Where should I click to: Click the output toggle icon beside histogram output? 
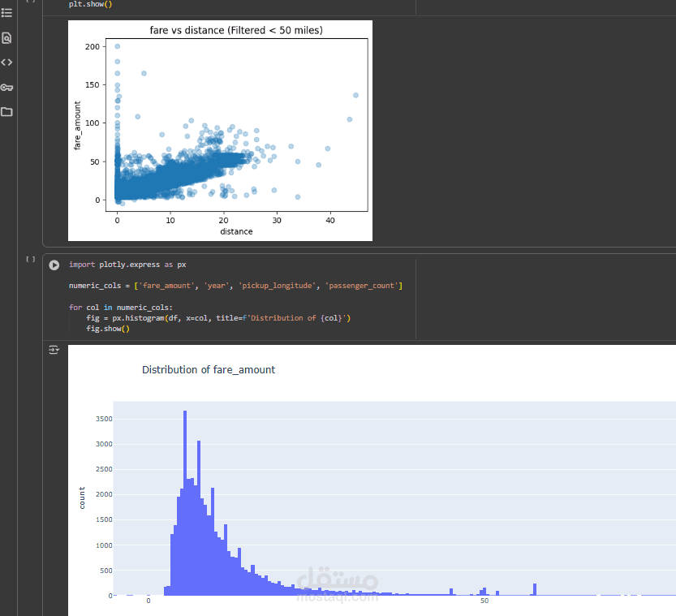coord(54,350)
